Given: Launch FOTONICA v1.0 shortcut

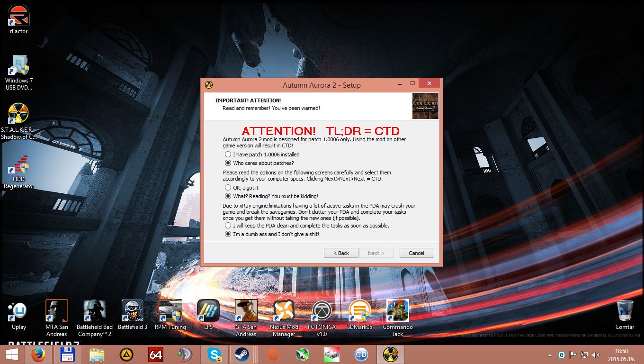Looking at the screenshot, I should coord(322,318).
